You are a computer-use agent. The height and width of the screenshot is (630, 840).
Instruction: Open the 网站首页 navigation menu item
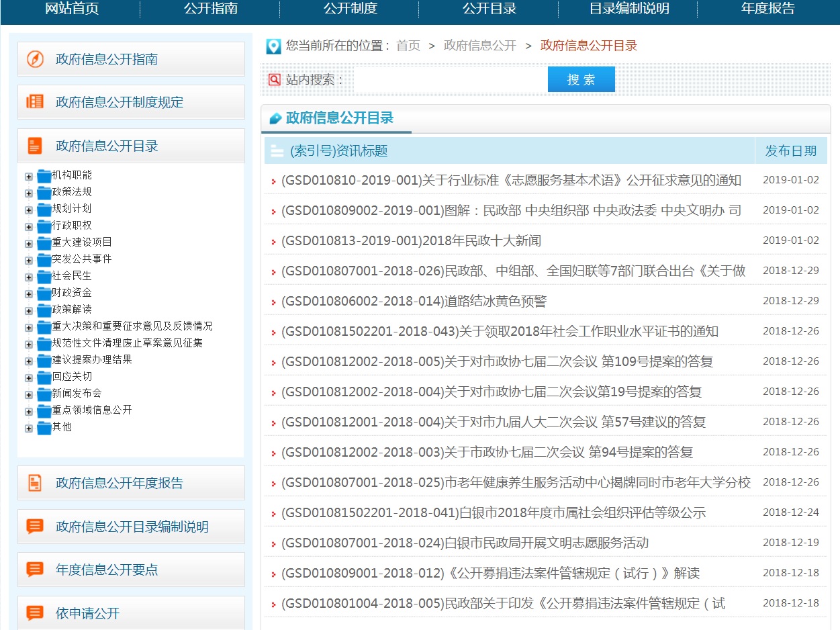click(72, 9)
